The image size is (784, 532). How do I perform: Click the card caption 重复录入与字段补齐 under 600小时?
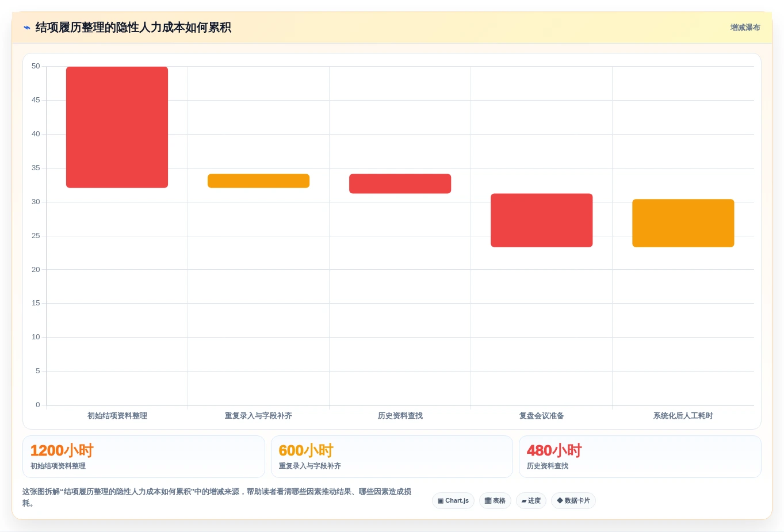point(310,466)
